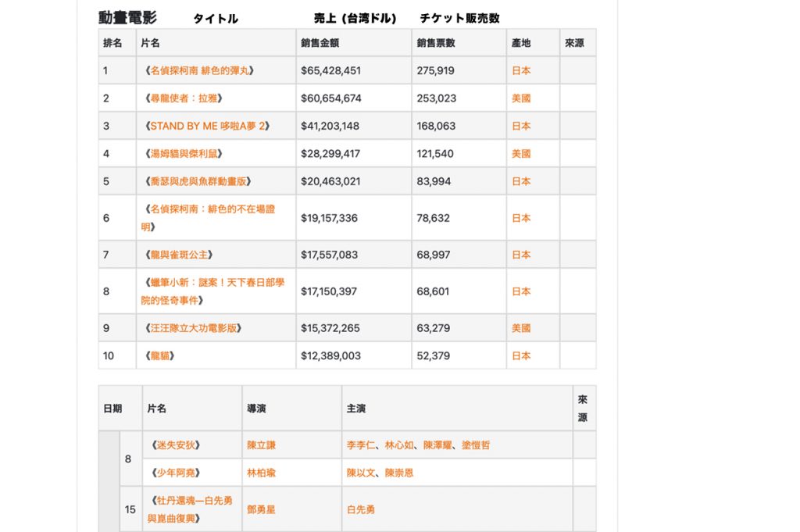Viewport: 800px width, 532px height.
Task: Click the 美國 origin link in rank 2 row
Action: point(521,98)
